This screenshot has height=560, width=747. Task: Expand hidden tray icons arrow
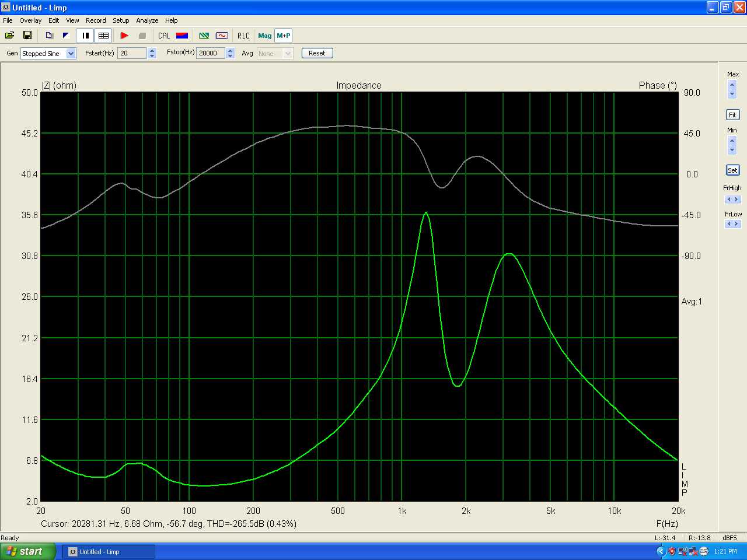click(x=661, y=551)
